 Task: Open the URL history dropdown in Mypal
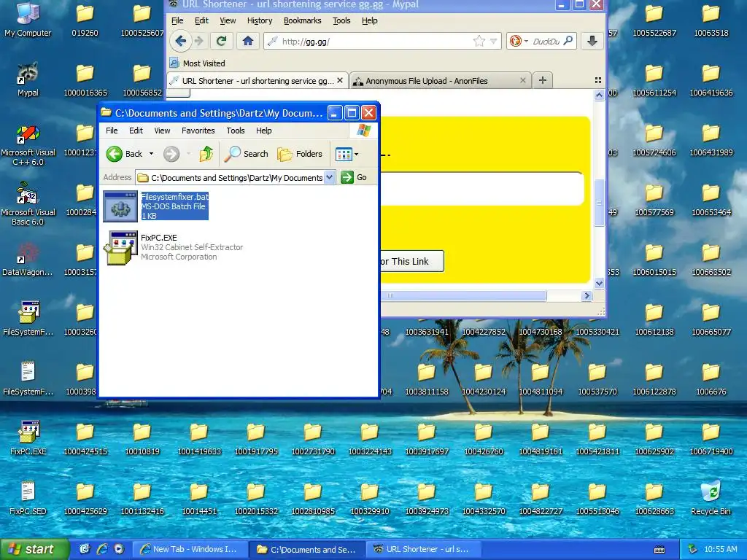point(494,42)
